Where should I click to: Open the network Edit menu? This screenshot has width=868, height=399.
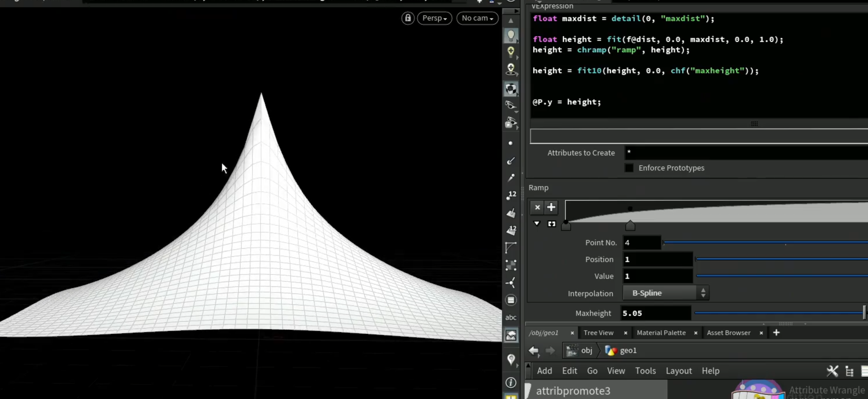[569, 371]
